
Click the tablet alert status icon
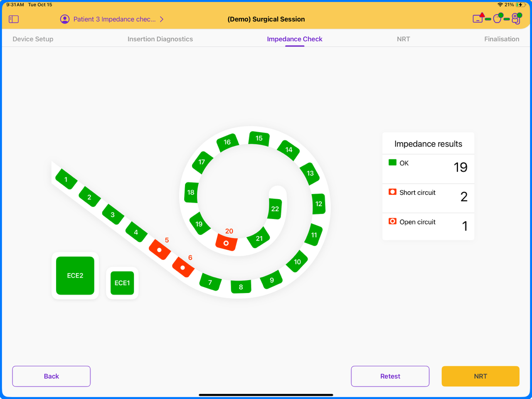(x=478, y=19)
